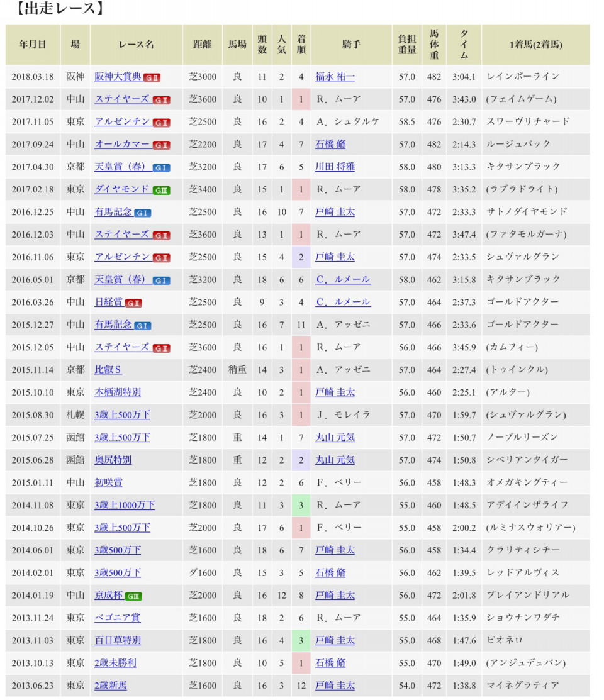Select the time 3:04.1
The image size is (604, 700).
click(464, 77)
